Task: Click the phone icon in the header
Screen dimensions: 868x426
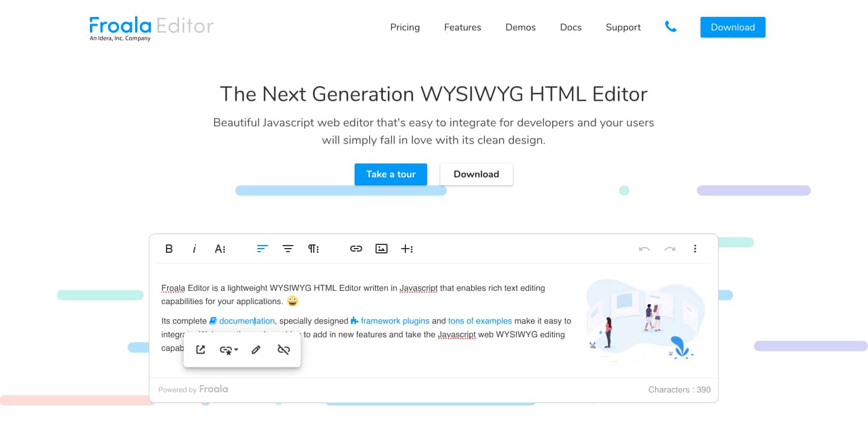Action: [671, 27]
